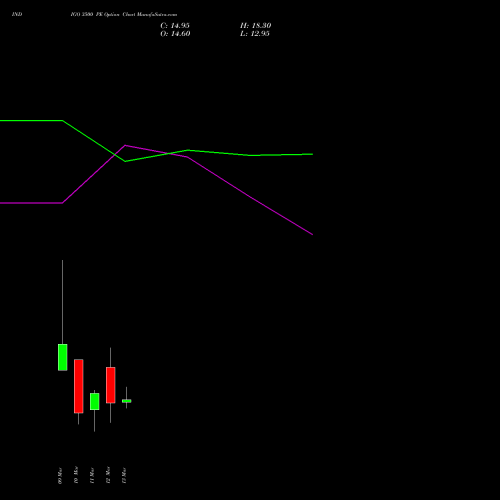500x500 pixels.
Task: Click the open price value O: 14.60
Action: point(175,34)
